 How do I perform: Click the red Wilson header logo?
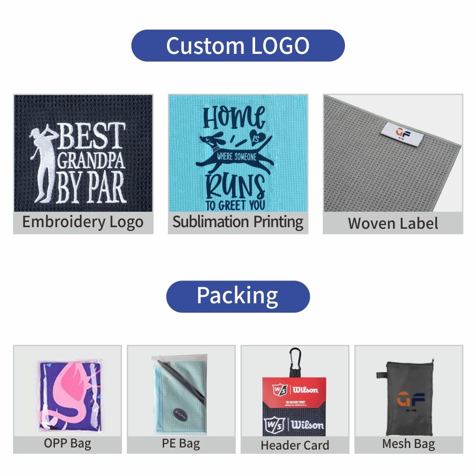[x=294, y=390]
